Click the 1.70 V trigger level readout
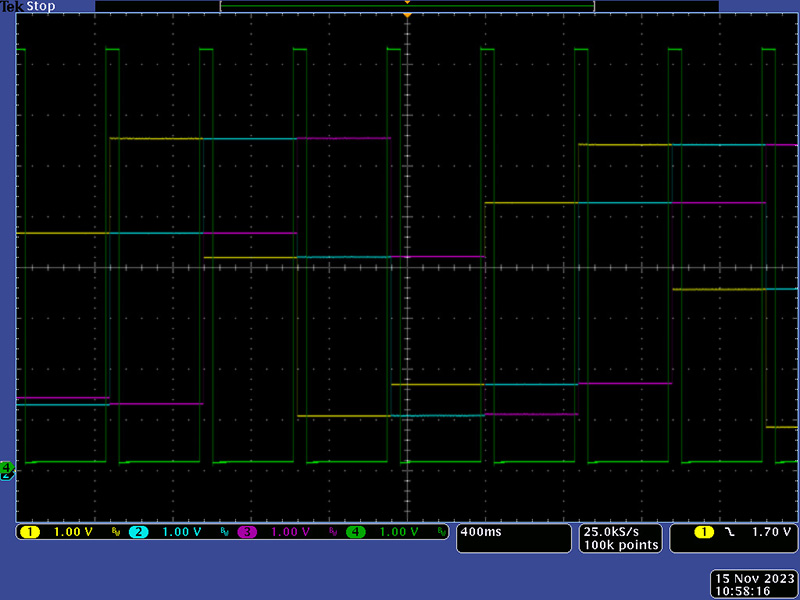Viewport: 800px width, 600px height. [772, 532]
